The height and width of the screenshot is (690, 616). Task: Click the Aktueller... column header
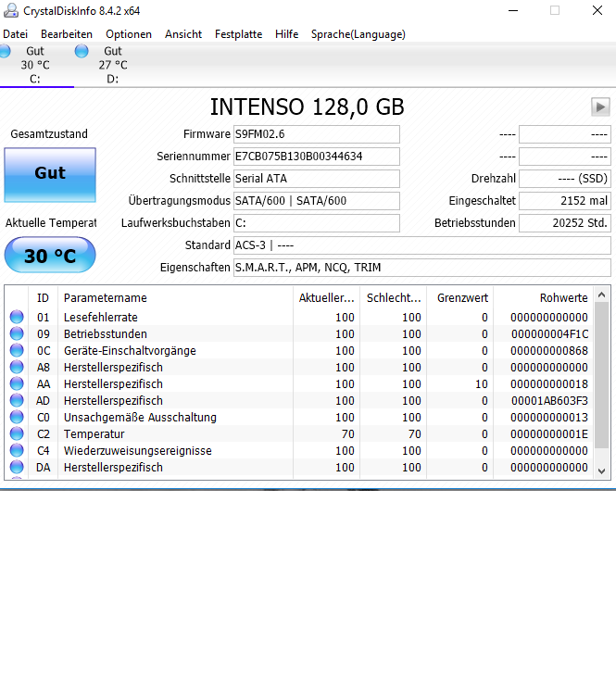click(326, 298)
